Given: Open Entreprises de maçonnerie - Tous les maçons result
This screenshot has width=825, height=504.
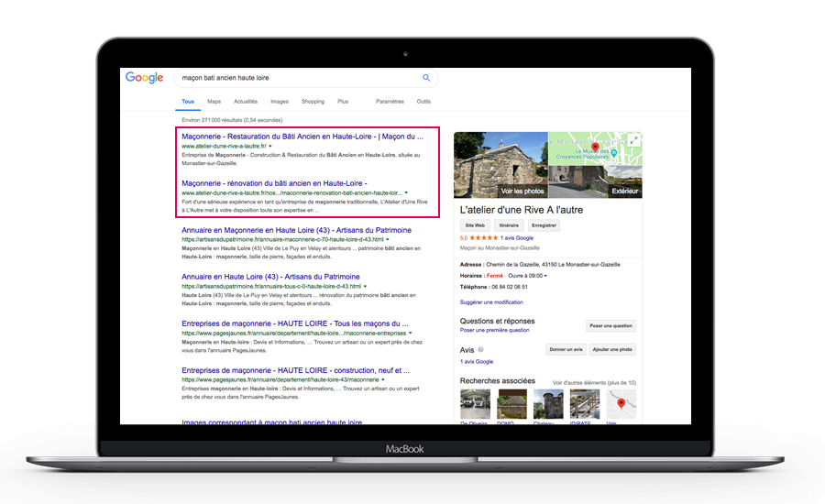Looking at the screenshot, I should click(294, 323).
